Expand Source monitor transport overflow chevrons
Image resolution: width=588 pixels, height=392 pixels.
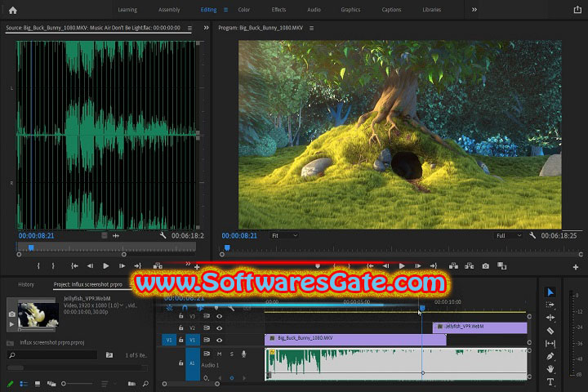pos(188,263)
